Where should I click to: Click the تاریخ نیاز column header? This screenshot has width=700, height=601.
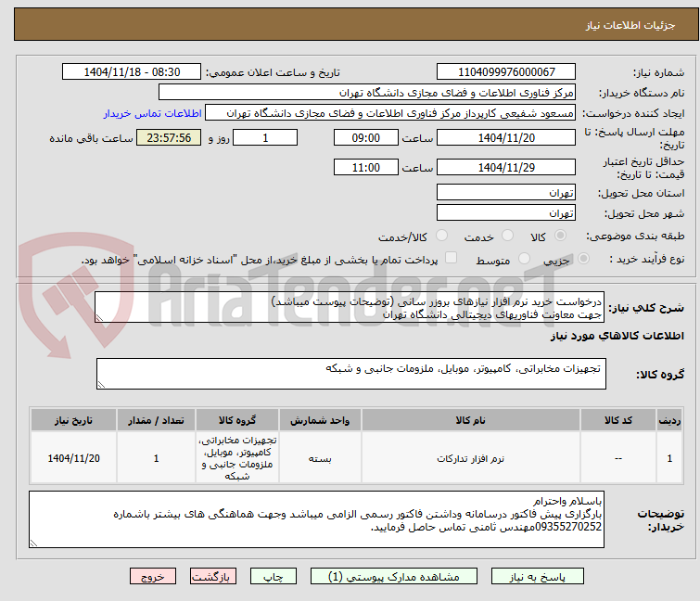pyautogui.click(x=73, y=420)
